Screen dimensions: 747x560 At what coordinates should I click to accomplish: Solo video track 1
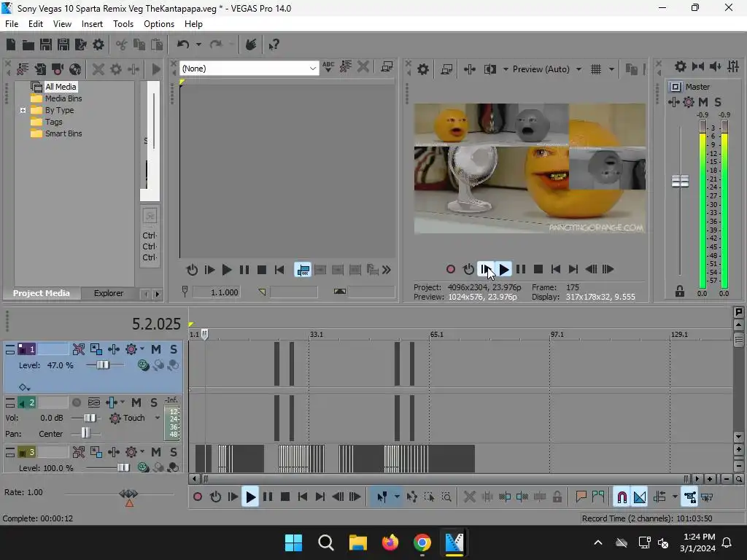[174, 349]
